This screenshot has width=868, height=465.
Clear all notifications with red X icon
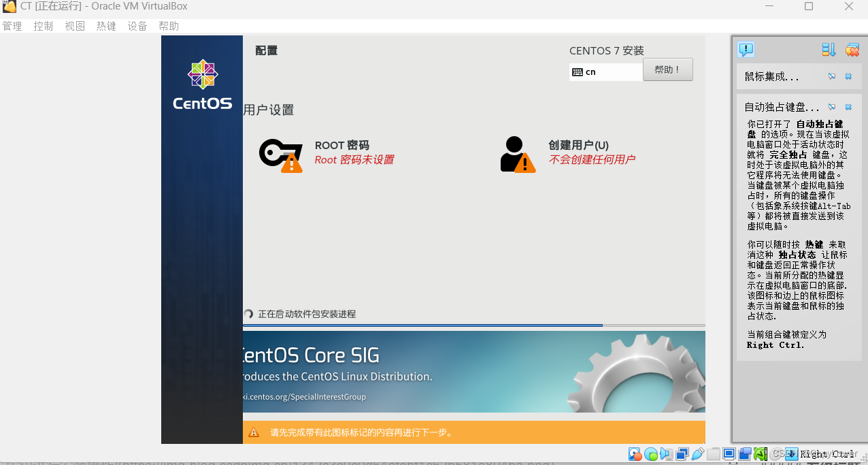pos(852,50)
